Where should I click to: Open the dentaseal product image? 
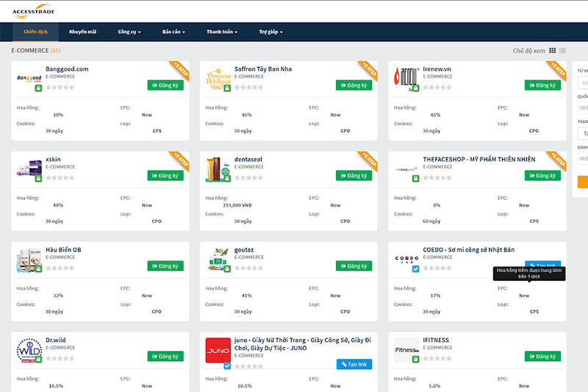218,169
